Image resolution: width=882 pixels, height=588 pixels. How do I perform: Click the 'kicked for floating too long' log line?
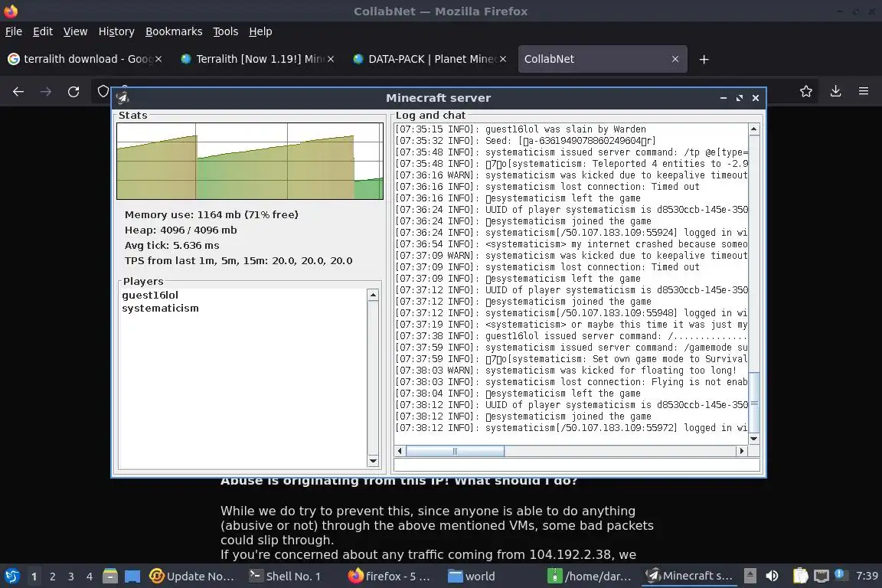click(565, 371)
